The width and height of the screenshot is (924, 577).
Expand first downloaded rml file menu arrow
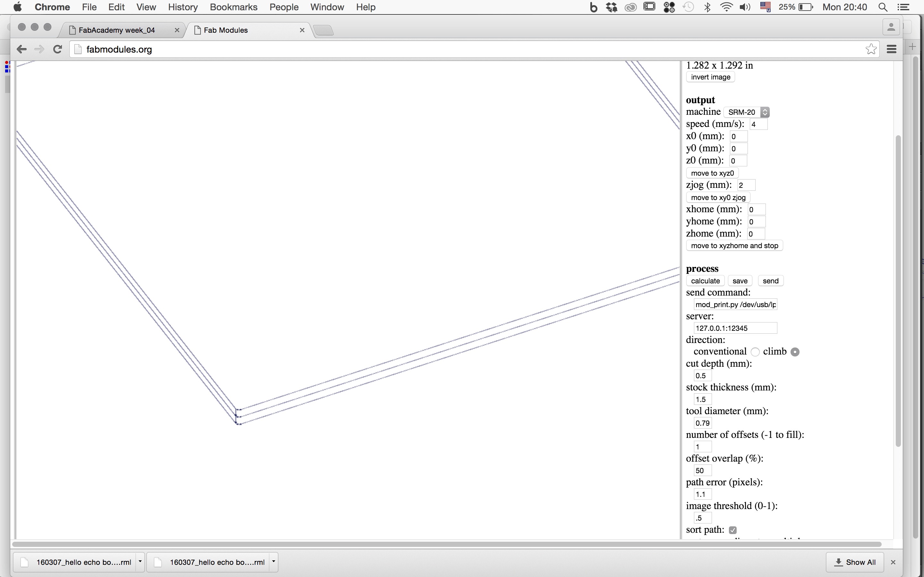140,562
